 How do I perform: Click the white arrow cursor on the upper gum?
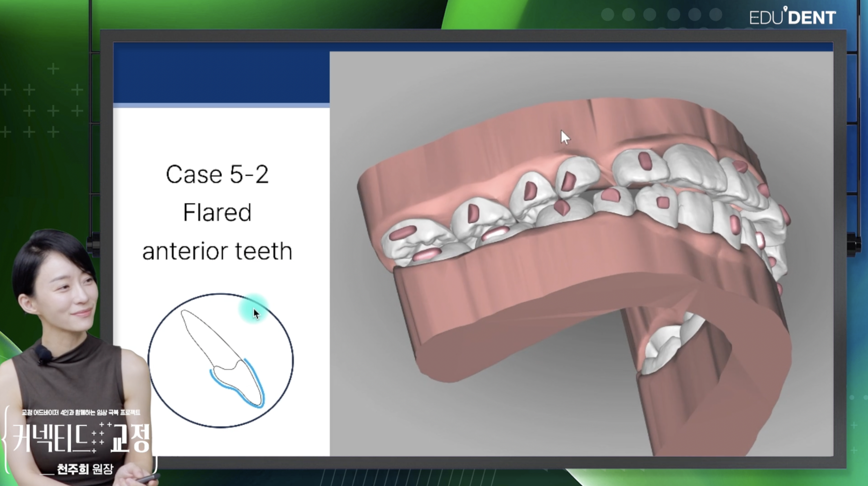pyautogui.click(x=565, y=137)
